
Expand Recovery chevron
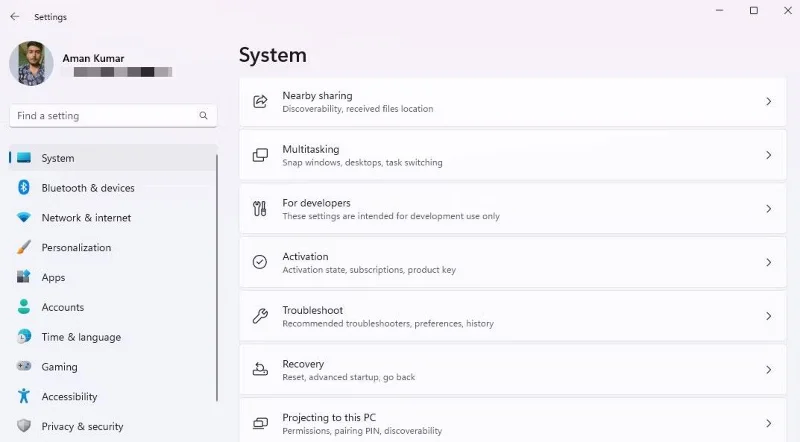768,370
